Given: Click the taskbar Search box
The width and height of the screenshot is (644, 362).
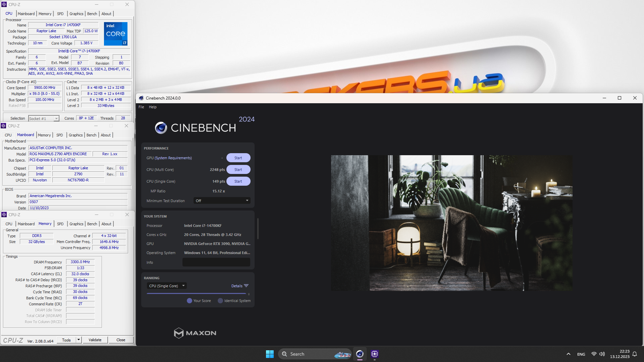Looking at the screenshot, I should pyautogui.click(x=315, y=354).
